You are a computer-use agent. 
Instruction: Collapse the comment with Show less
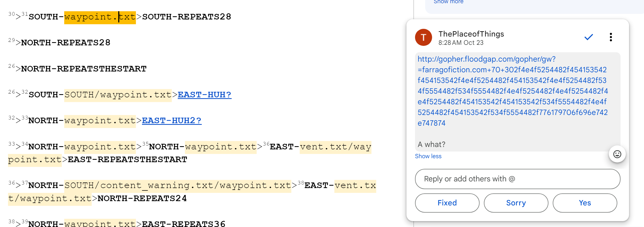pyautogui.click(x=428, y=156)
